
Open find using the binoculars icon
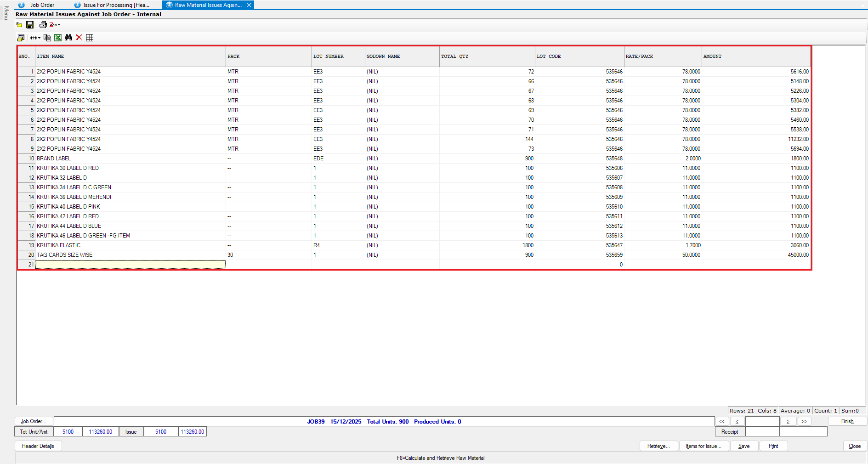pos(68,38)
